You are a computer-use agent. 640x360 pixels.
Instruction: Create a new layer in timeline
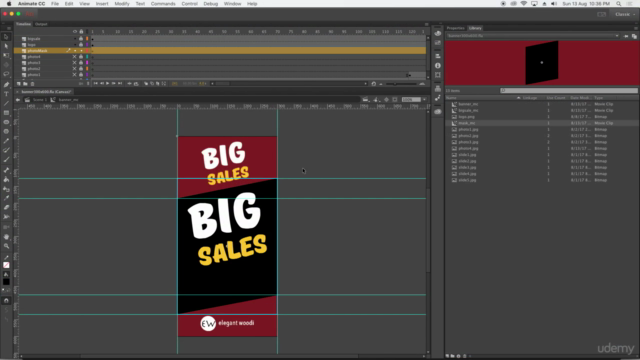click(x=18, y=84)
